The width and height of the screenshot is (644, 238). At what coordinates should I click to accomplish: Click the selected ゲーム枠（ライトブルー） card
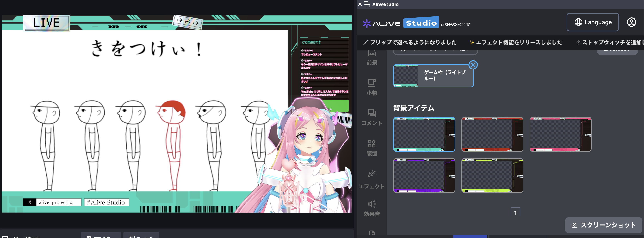click(433, 75)
